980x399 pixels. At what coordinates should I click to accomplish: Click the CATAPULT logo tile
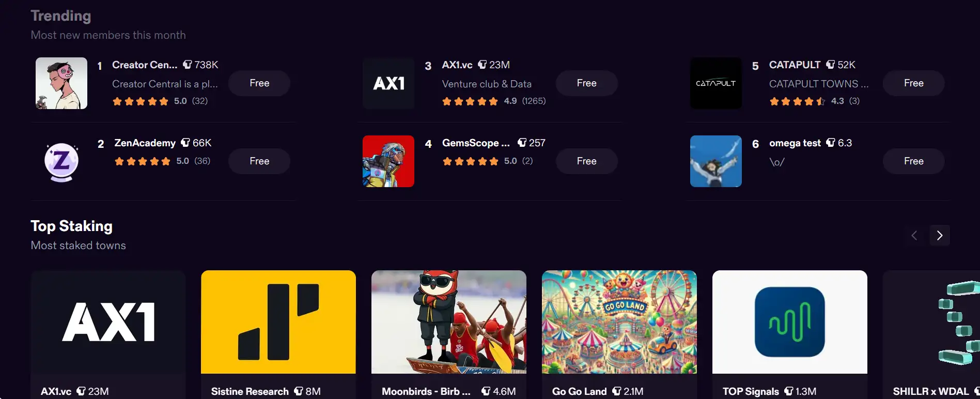click(716, 83)
